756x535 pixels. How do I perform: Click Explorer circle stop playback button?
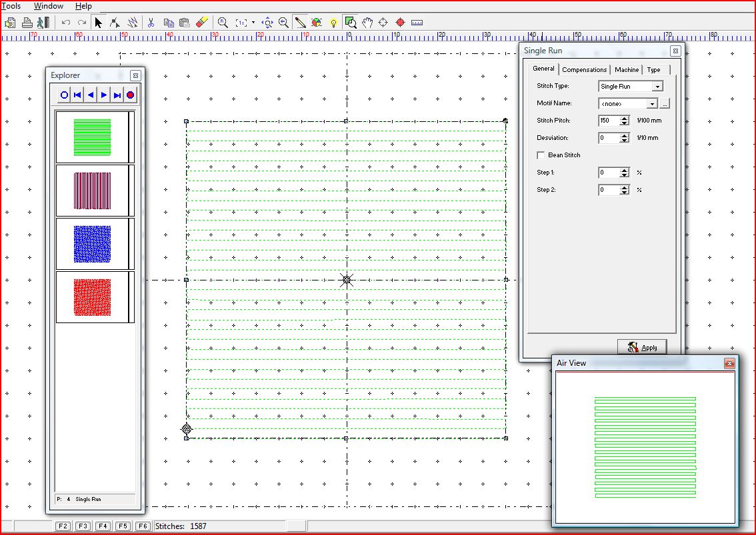64,95
